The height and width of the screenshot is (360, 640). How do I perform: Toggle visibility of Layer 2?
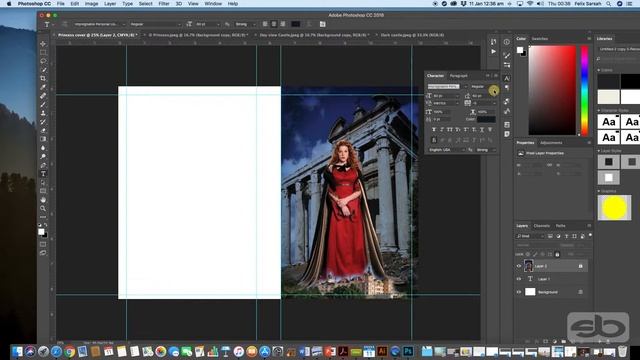point(519,266)
